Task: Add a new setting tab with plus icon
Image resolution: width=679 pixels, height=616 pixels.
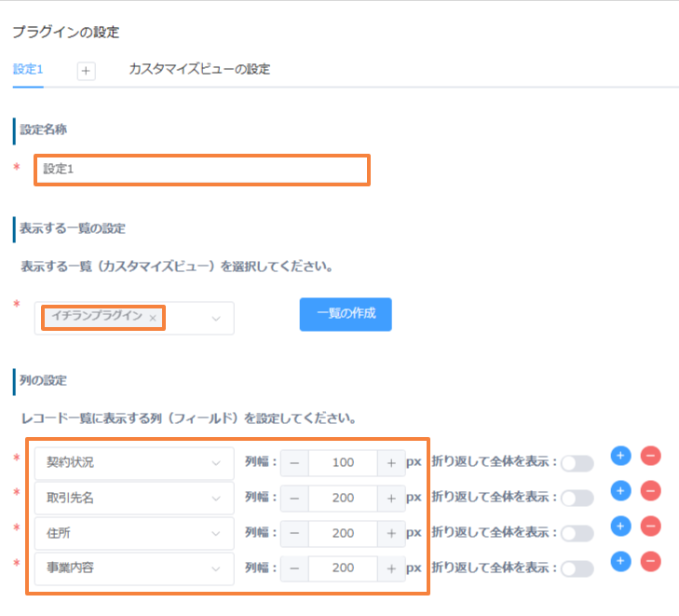Action: [87, 71]
